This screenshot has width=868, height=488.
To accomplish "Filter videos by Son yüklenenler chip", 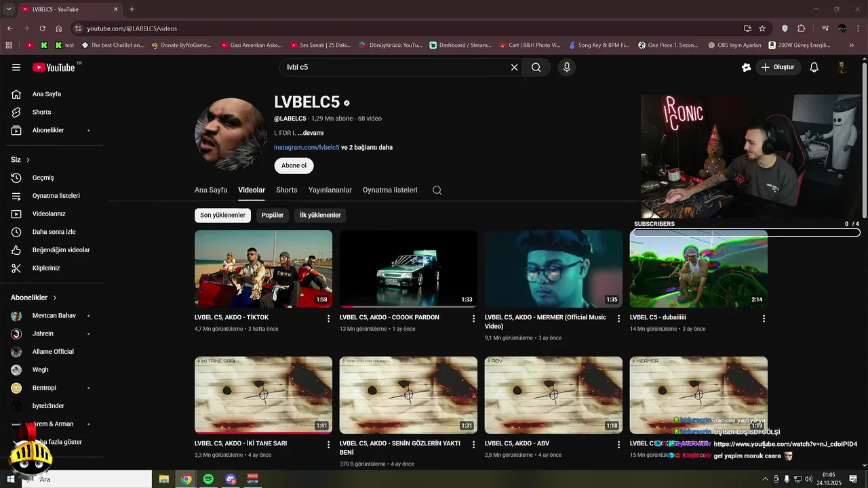I will click(222, 215).
